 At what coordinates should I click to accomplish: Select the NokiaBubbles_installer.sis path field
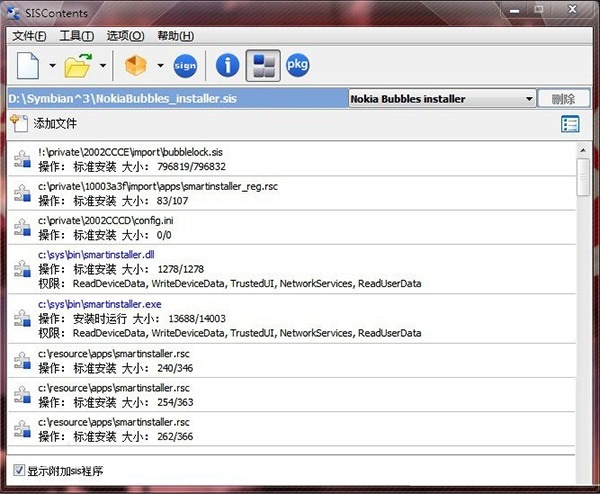(177, 99)
